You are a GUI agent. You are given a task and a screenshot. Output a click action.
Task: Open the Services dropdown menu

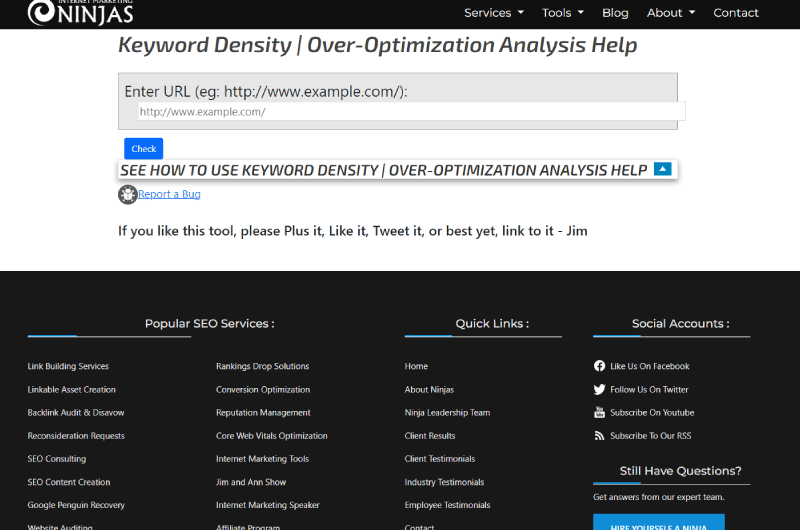click(x=494, y=13)
